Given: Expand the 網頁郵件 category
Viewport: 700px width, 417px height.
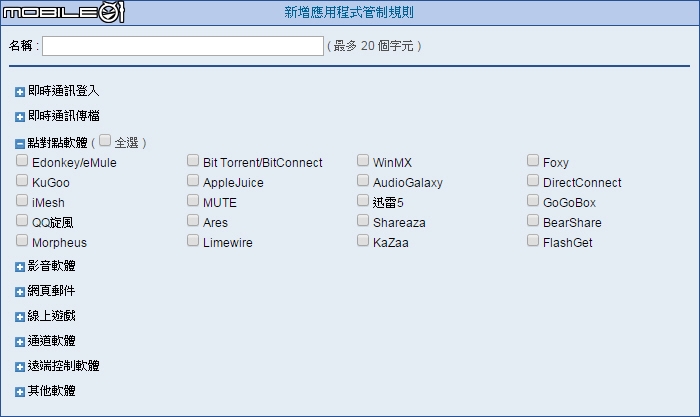Looking at the screenshot, I should click(x=20, y=292).
